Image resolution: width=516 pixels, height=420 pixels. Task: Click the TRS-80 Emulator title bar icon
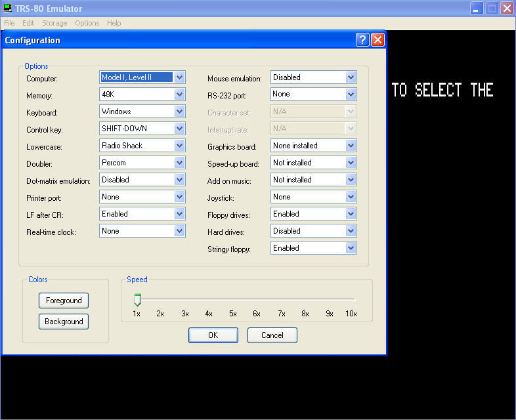(x=8, y=9)
